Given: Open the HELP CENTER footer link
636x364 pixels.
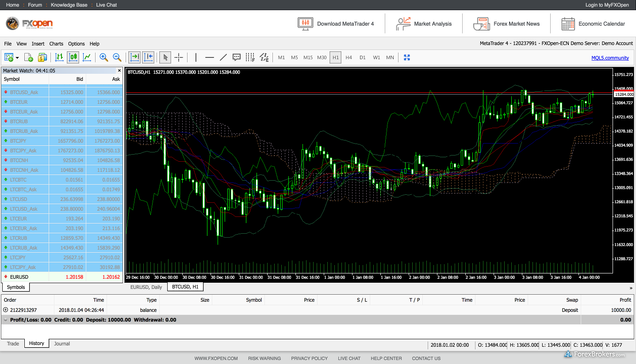Looking at the screenshot, I should [386, 358].
